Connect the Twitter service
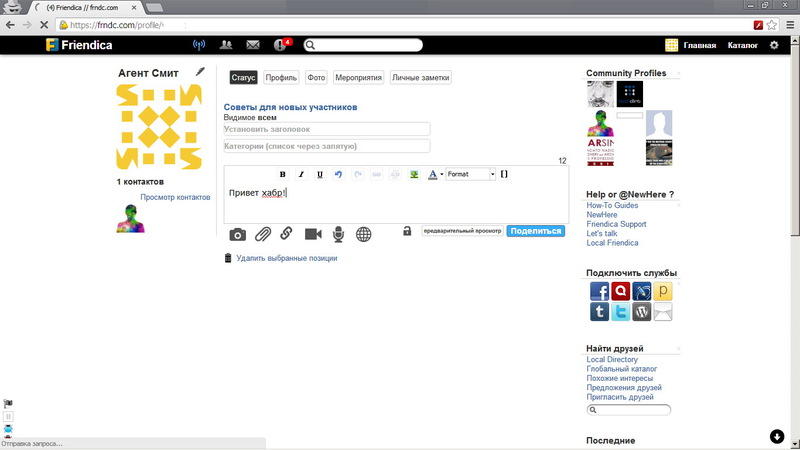Viewport: 800px width, 450px height. tap(620, 312)
